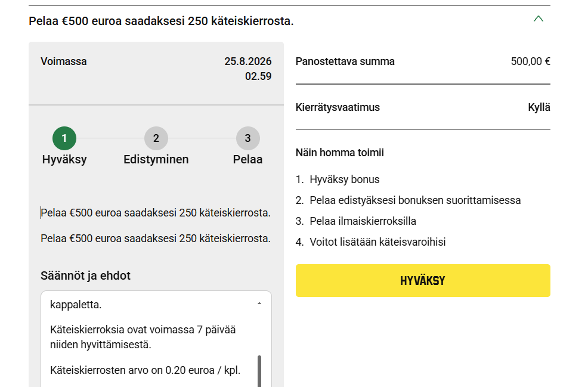Click the Hyväksy bonus list item
The image size is (588, 387).
(x=344, y=179)
